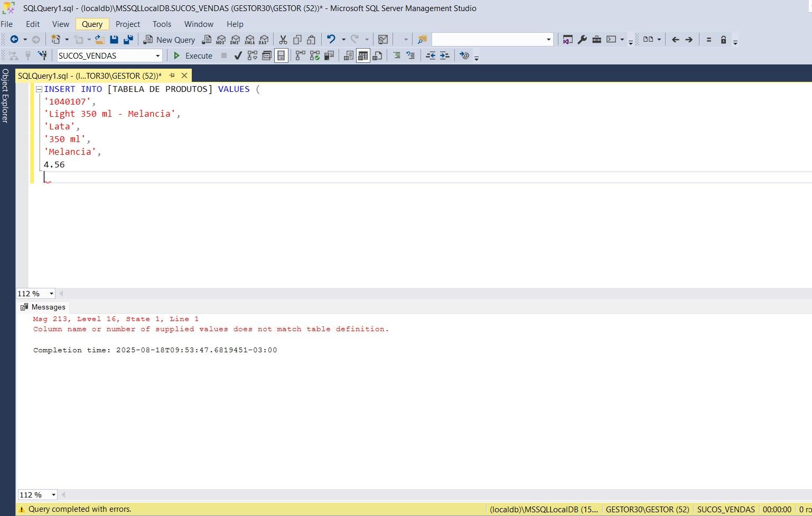Click the XMLA query icon
The image size is (812, 516).
(249, 40)
